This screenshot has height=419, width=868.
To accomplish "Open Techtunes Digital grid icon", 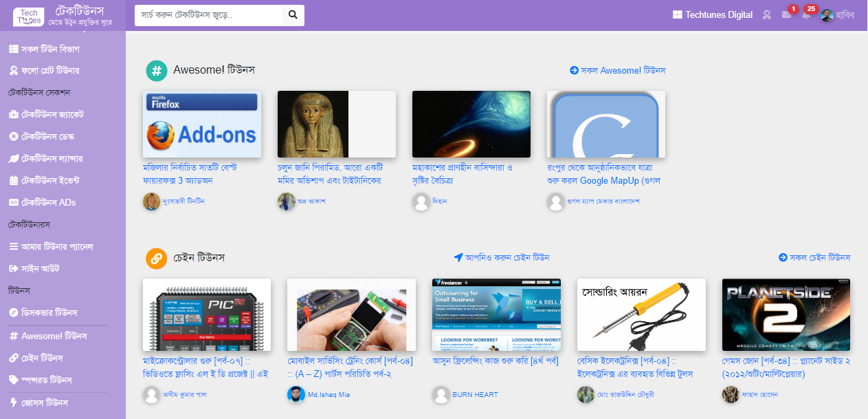I will pyautogui.click(x=678, y=14).
